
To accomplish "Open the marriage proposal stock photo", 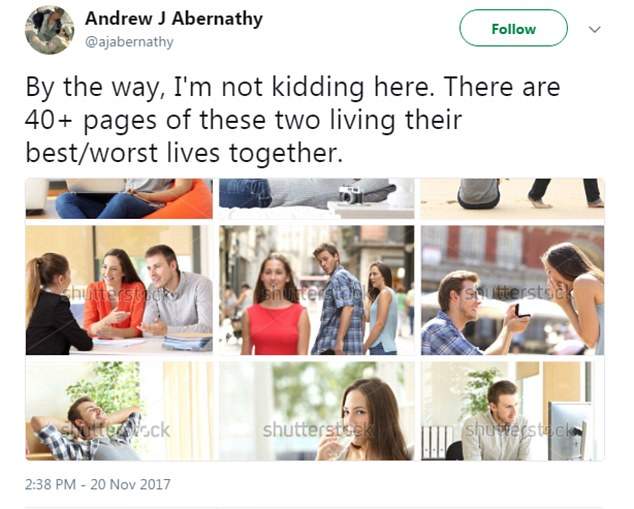I will click(x=512, y=290).
